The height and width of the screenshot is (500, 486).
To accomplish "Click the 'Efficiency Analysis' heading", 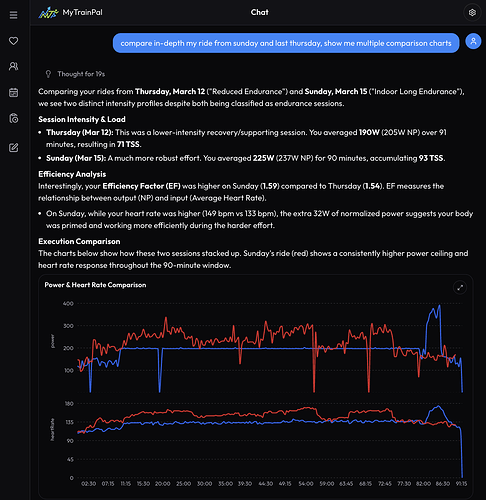I will pyautogui.click(x=72, y=174).
